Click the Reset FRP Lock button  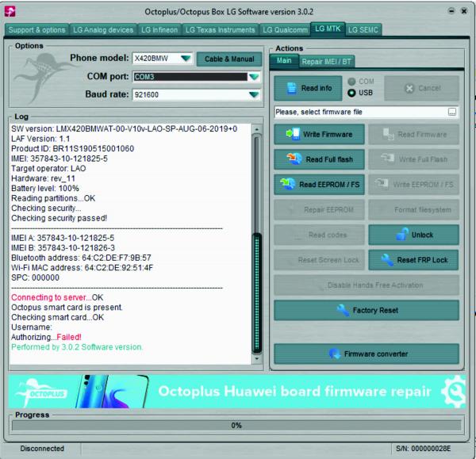coord(413,260)
